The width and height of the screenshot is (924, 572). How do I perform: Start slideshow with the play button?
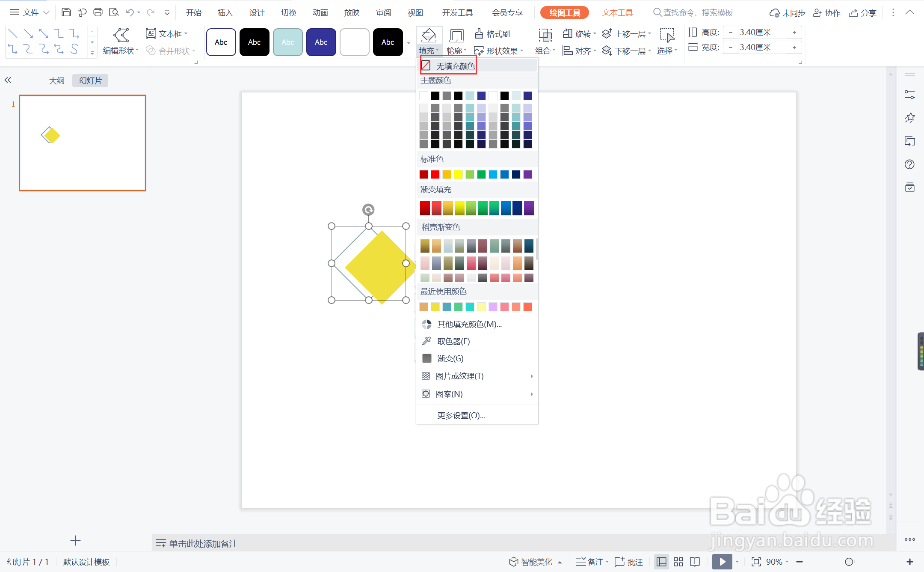pos(722,561)
